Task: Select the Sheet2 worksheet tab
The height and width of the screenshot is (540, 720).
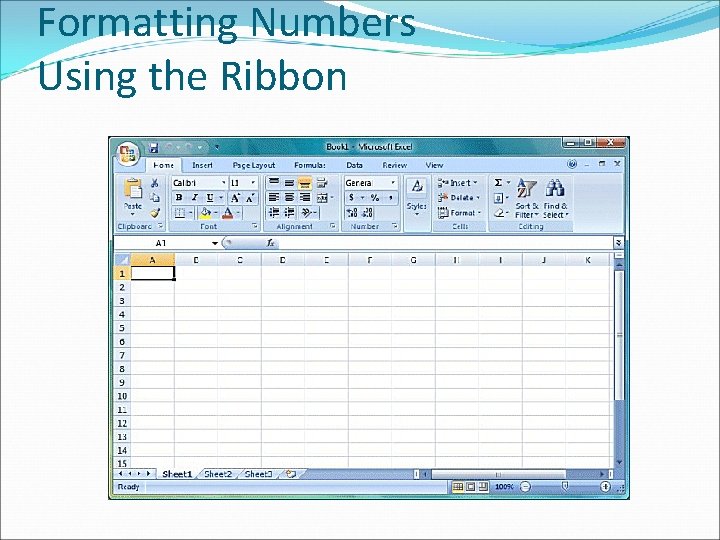Action: tap(218, 474)
